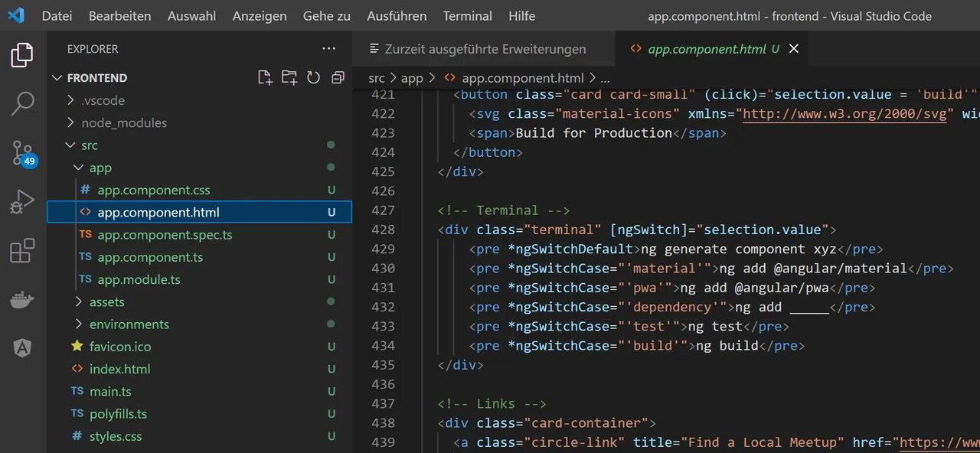Screen dimensions: 980x453
Task: Click the Links comment on line 437
Action: (x=492, y=403)
